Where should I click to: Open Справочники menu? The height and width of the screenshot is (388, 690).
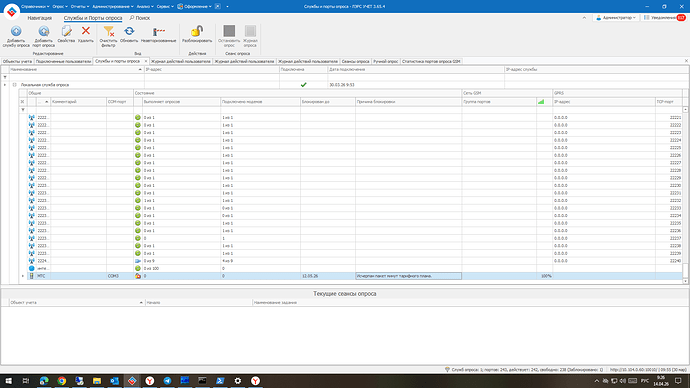(x=35, y=7)
